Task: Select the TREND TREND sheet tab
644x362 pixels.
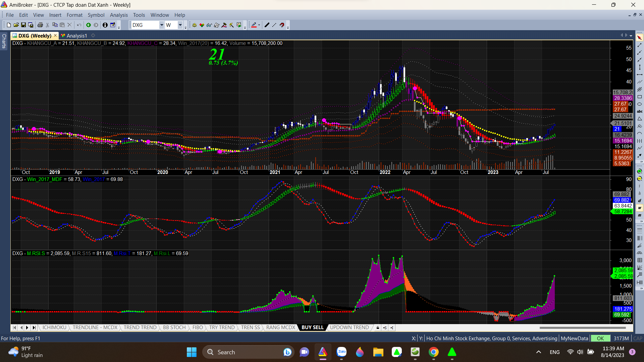Action: point(140,327)
